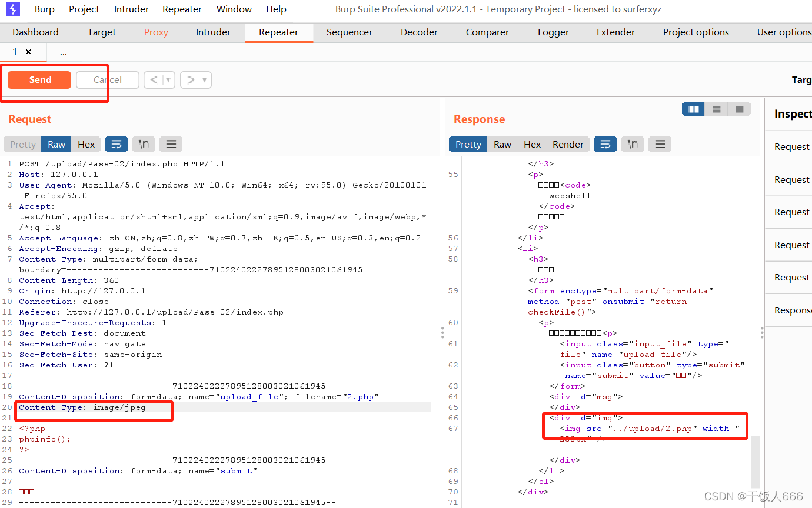
Task: Expand fourth Request row in Inspector
Action: (789, 245)
